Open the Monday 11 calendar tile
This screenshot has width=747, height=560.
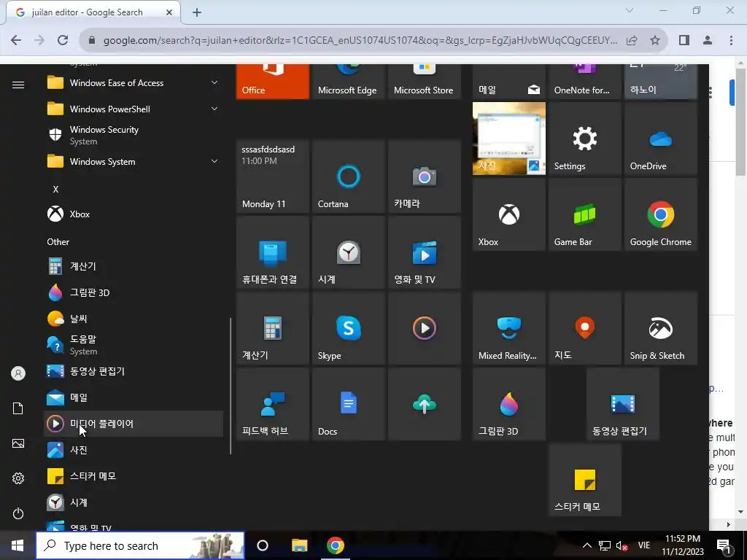click(x=273, y=176)
